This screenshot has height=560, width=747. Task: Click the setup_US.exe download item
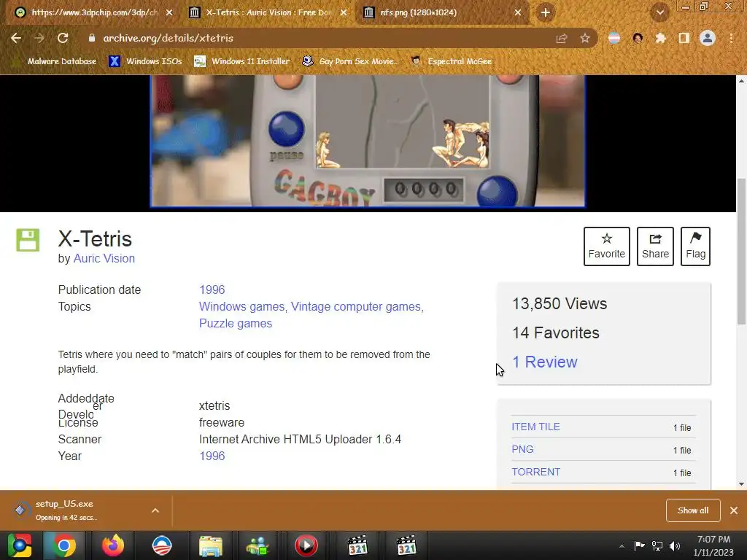[76, 510]
